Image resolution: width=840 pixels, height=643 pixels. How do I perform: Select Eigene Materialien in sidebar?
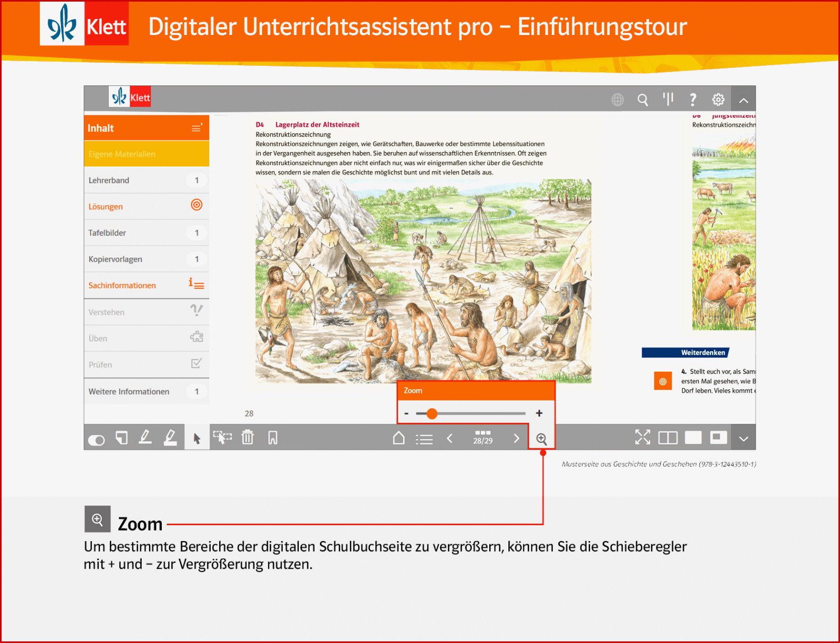pos(146,154)
